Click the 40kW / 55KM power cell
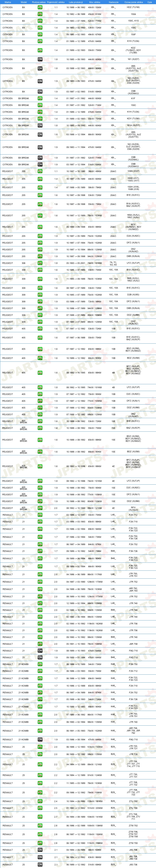The image size is (156, 868). (x=95, y=7)
